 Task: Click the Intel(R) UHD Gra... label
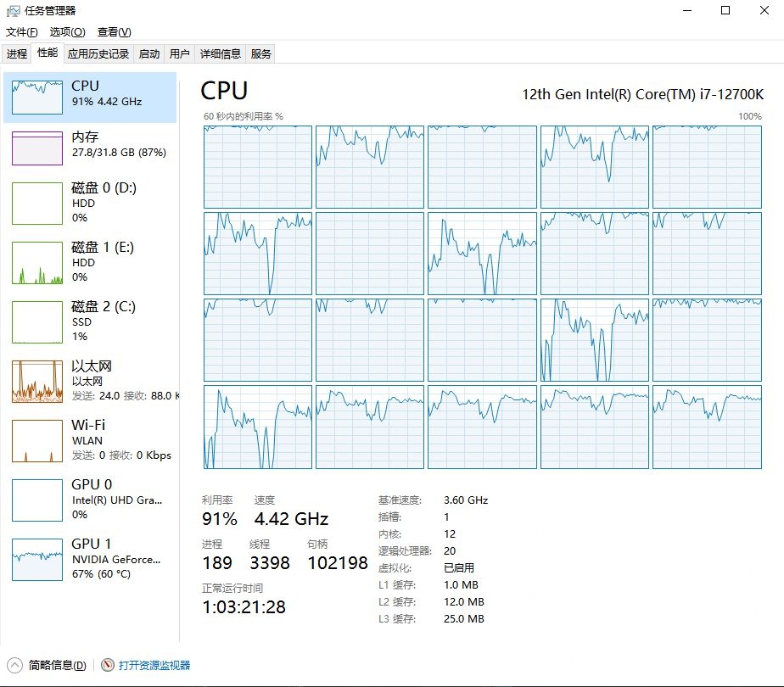[x=117, y=500]
